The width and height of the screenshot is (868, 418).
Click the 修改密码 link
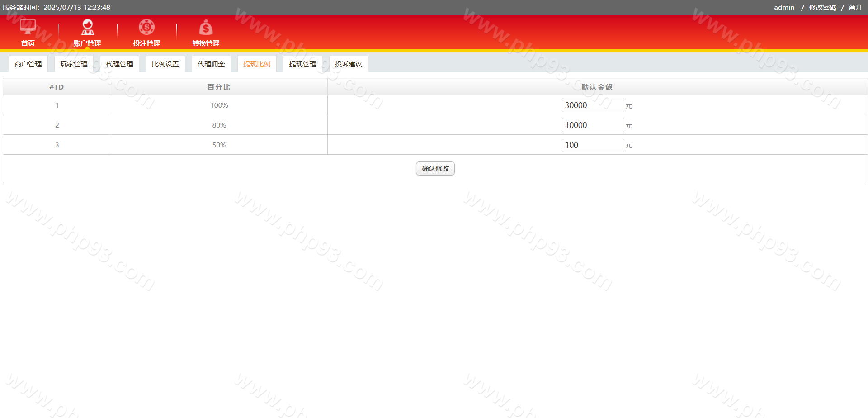coord(822,8)
